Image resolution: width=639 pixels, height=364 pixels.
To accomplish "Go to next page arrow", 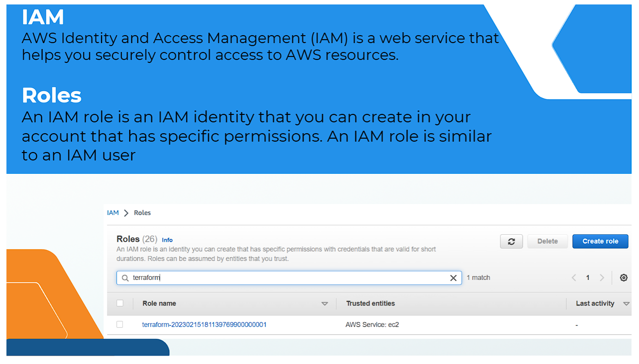I will pyautogui.click(x=602, y=278).
